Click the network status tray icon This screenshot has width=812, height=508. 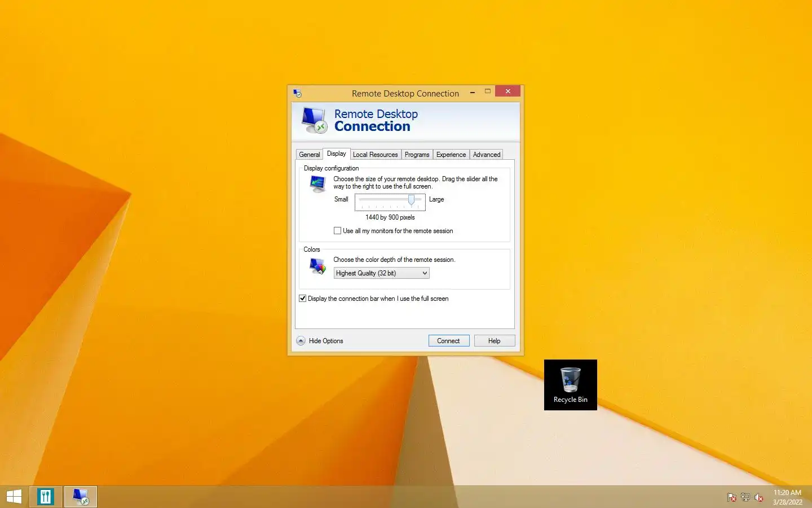[745, 497]
